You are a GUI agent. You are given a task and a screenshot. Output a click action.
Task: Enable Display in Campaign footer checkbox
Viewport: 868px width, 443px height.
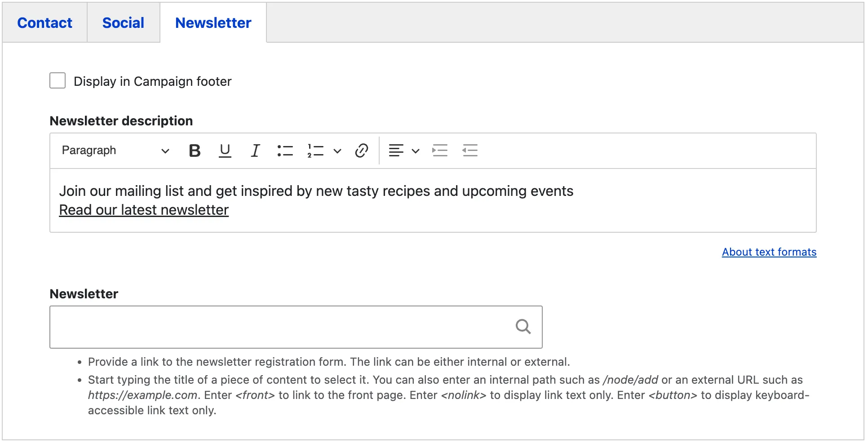(x=58, y=81)
